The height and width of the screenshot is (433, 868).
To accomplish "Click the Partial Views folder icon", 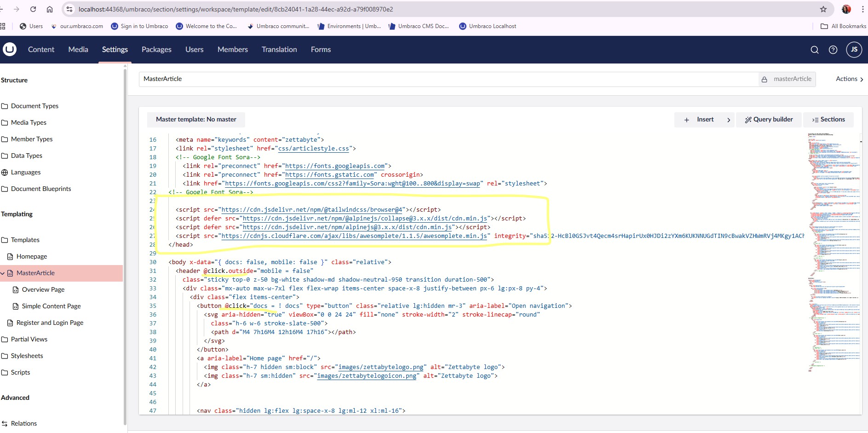I will (x=5, y=339).
